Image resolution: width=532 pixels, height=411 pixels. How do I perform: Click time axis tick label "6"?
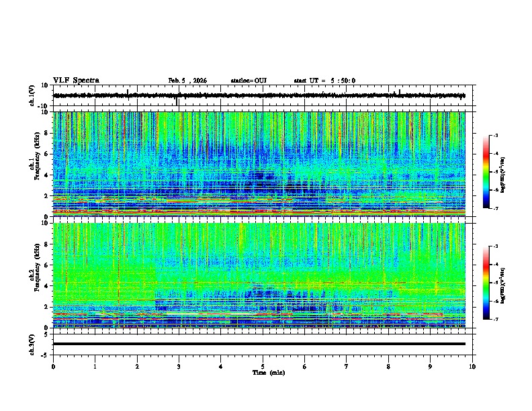pos(305,367)
